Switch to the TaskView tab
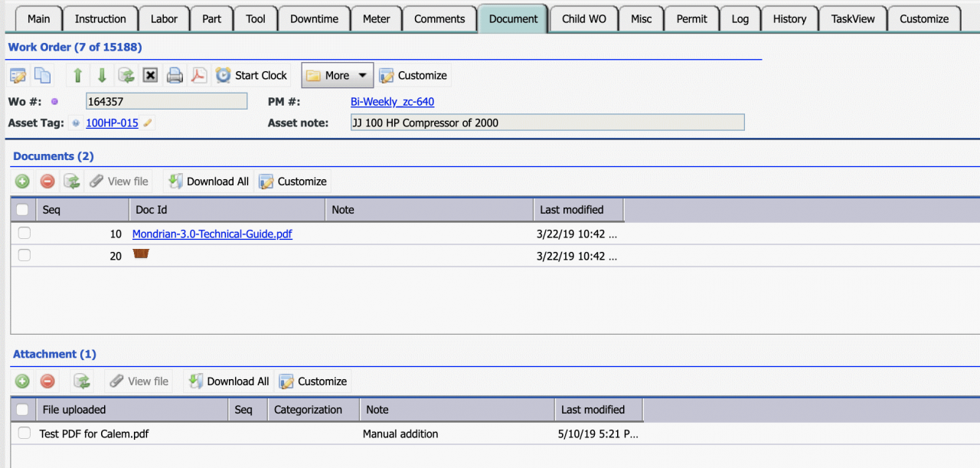This screenshot has height=468, width=980. coord(853,19)
